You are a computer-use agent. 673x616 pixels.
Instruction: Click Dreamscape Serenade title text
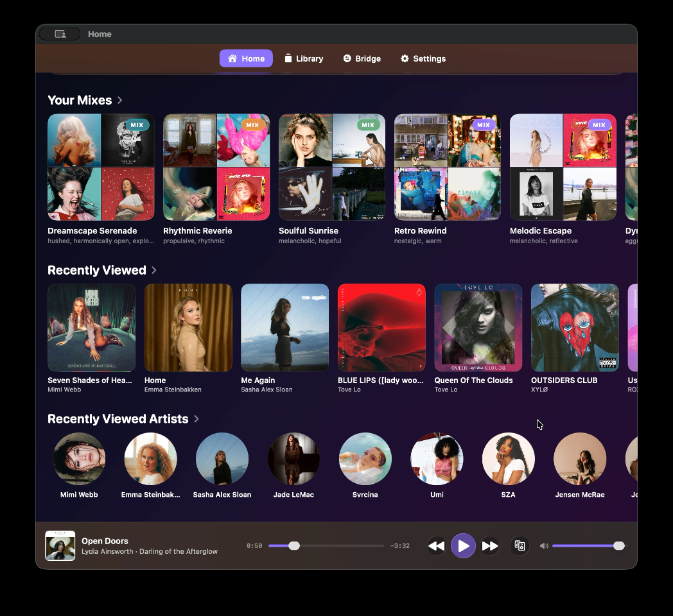point(92,231)
